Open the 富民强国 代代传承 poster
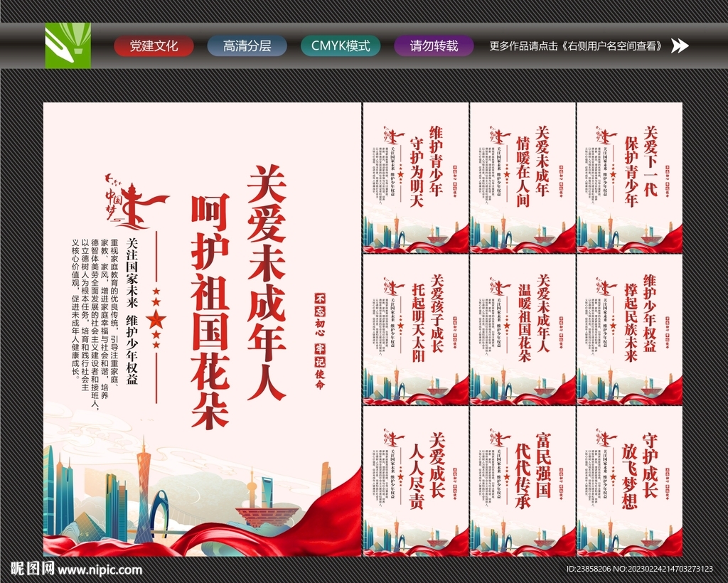 tap(523, 481)
